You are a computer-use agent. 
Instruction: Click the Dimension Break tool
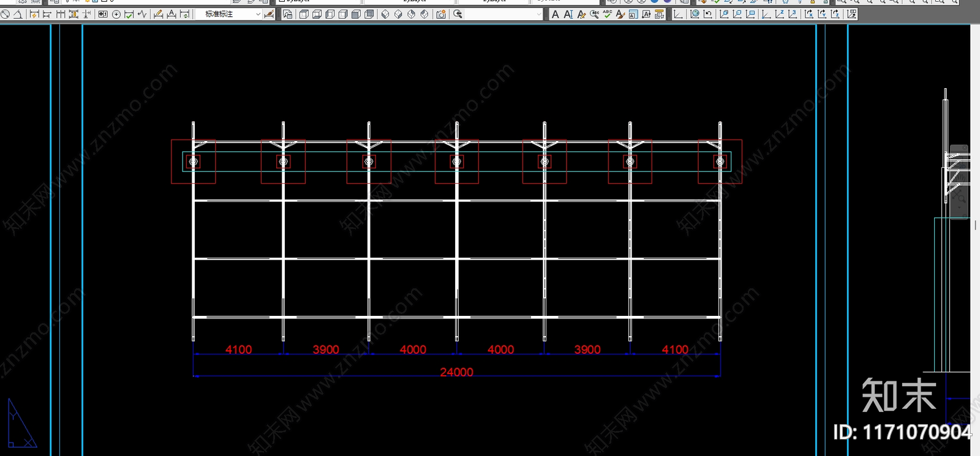87,14
